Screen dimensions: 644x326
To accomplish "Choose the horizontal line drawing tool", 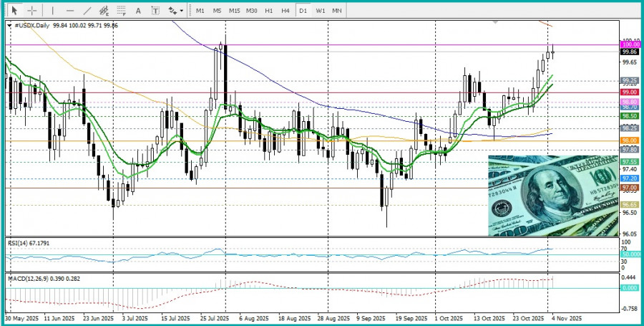I will coord(69,11).
